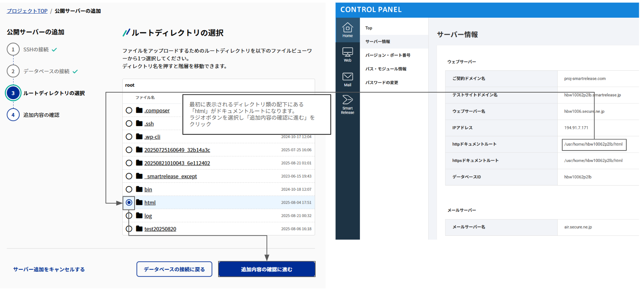
Task: Select the .composer radio button
Action: [x=129, y=110]
